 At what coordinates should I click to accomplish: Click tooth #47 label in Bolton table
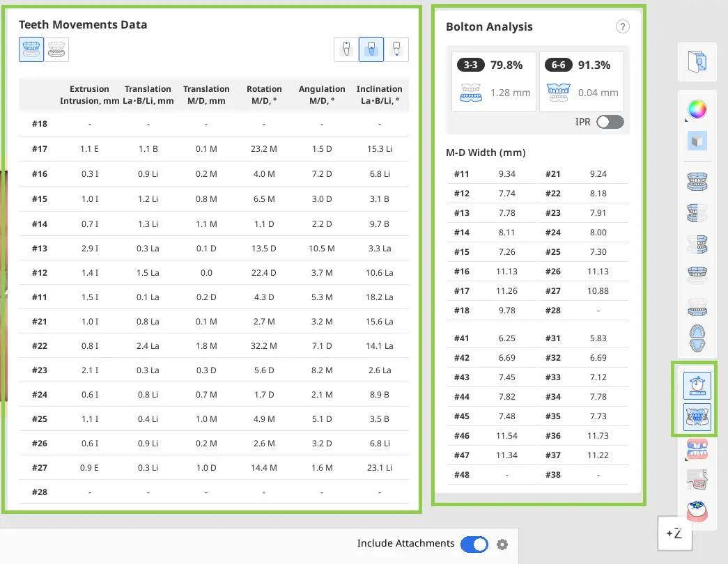tap(461, 455)
